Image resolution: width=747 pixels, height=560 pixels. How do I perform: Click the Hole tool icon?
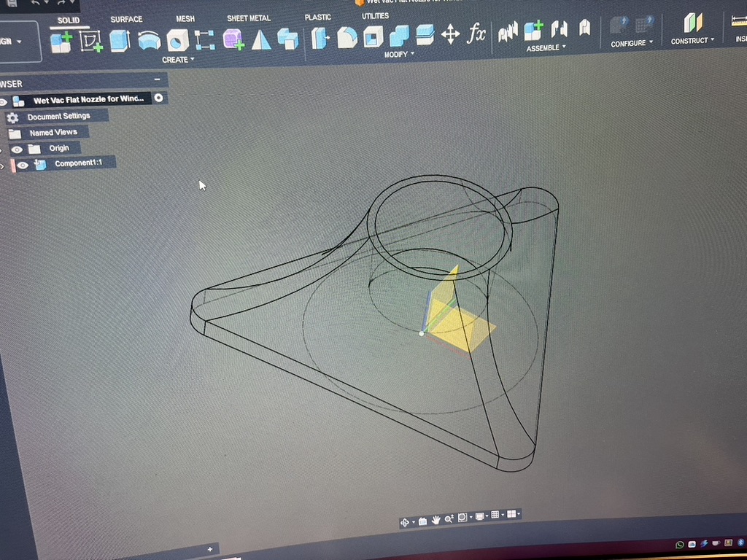177,40
